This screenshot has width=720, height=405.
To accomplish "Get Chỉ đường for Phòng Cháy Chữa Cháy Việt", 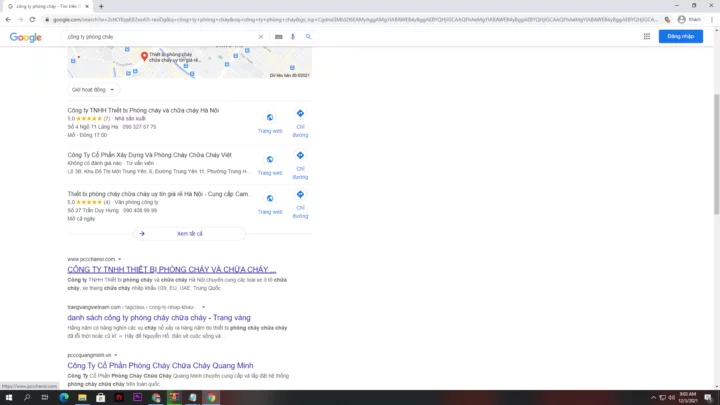I will (300, 165).
